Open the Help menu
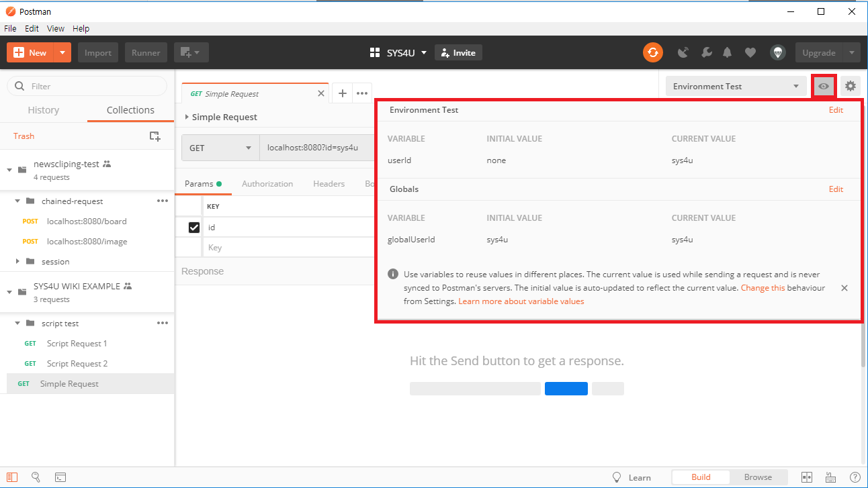868x488 pixels. point(81,29)
